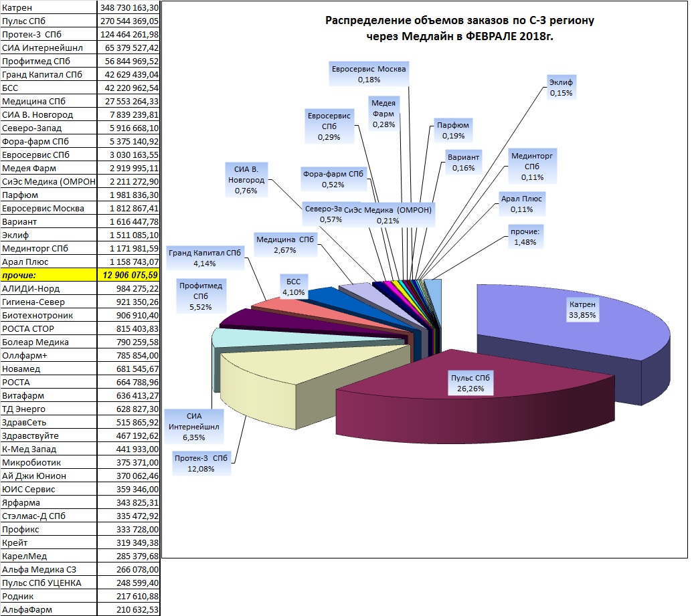Image resolution: width=692 pixels, height=616 pixels.
Task: Select the К-Мед Запад table cell
Action: 48,449
